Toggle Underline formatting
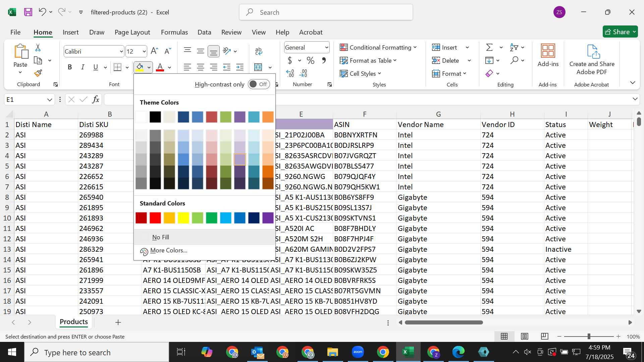This screenshot has width=644, height=362. [96, 67]
